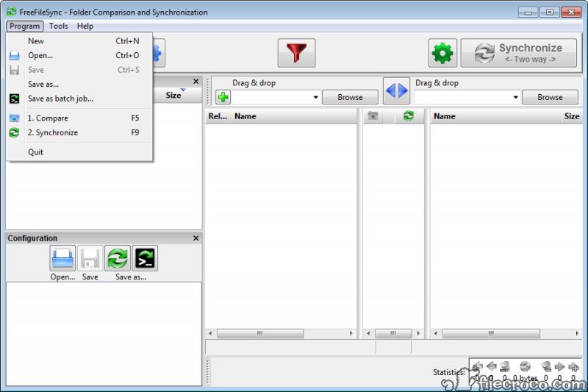
Task: Open the Tools menu
Action: point(59,26)
